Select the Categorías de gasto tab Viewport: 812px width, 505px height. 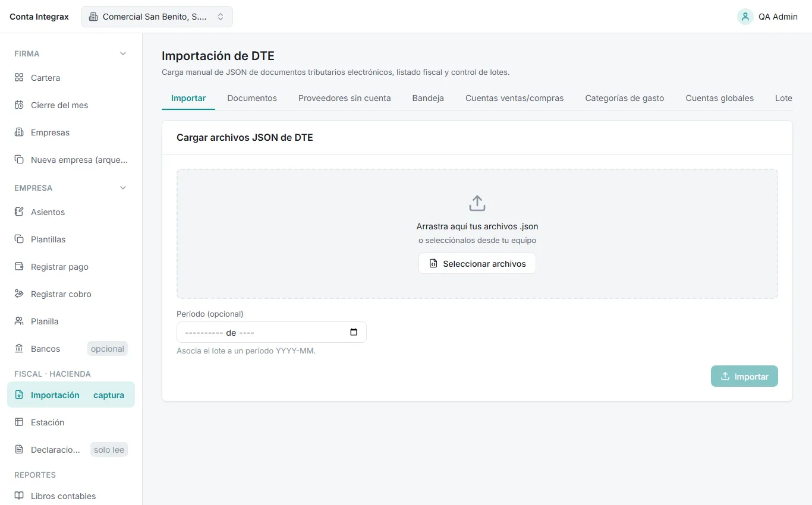pos(625,98)
